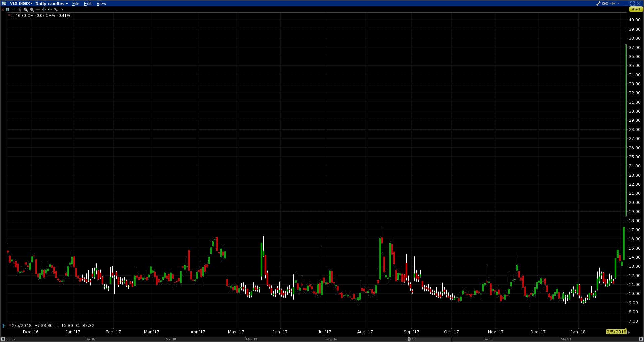This screenshot has width=644, height=342.
Task: Toggle the pin window icon
Action: (613, 3)
